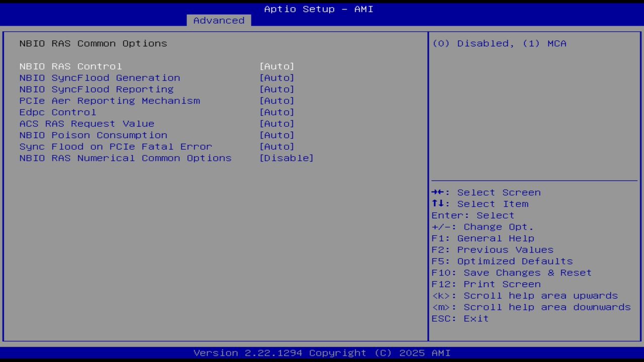This screenshot has width=644, height=362.
Task: Click the F10 Save Changes hint
Action: pyautogui.click(x=511, y=273)
